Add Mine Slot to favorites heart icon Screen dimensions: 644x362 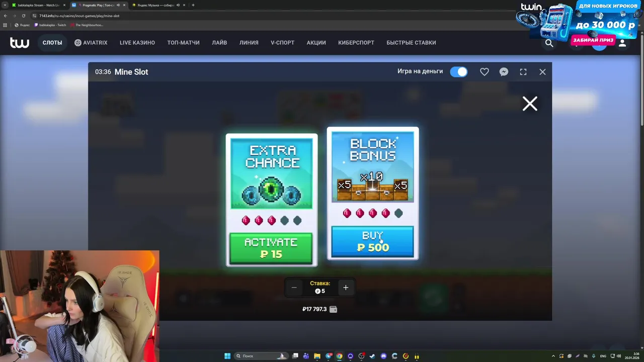pyautogui.click(x=485, y=72)
